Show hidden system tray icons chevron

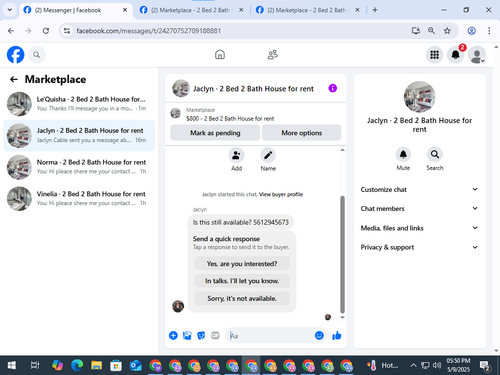pyautogui.click(x=413, y=365)
